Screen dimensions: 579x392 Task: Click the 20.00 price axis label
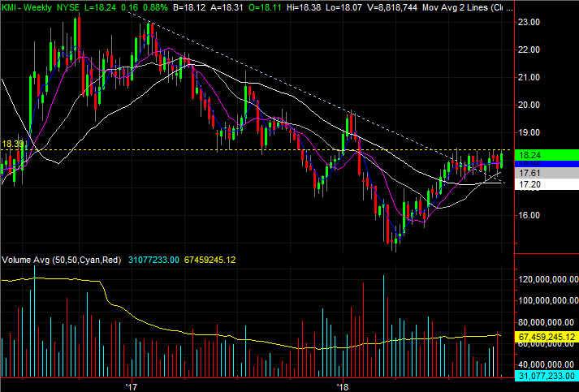[529, 106]
